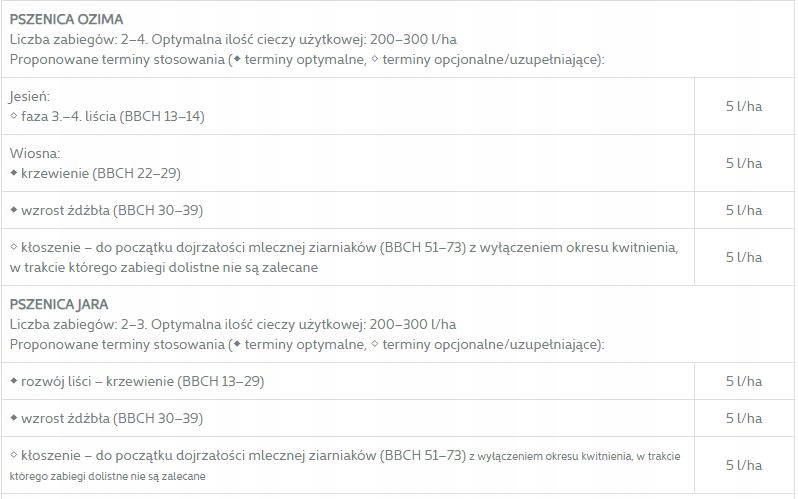Viewport: 798px width, 499px height.
Task: Click the open diamond before "kłoszenie" under Pszenica jara
Action: (14, 455)
